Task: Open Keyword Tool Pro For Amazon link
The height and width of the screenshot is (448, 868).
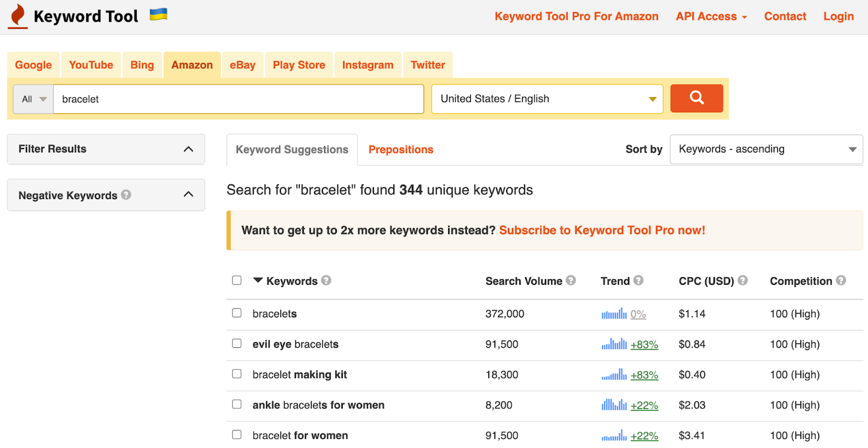Action: (577, 16)
